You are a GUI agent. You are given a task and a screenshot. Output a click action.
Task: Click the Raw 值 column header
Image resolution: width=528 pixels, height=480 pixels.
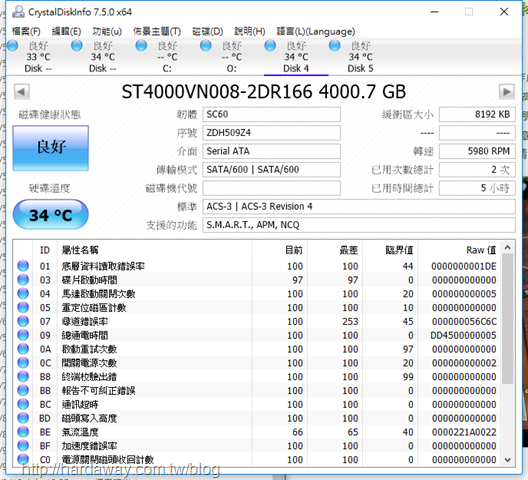pos(459,250)
